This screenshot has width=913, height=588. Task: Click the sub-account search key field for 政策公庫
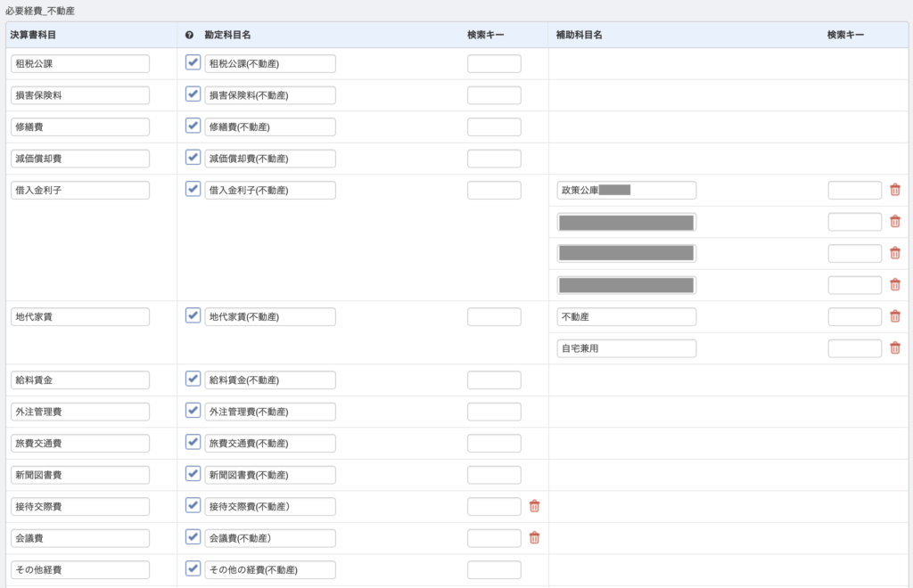tap(854, 190)
